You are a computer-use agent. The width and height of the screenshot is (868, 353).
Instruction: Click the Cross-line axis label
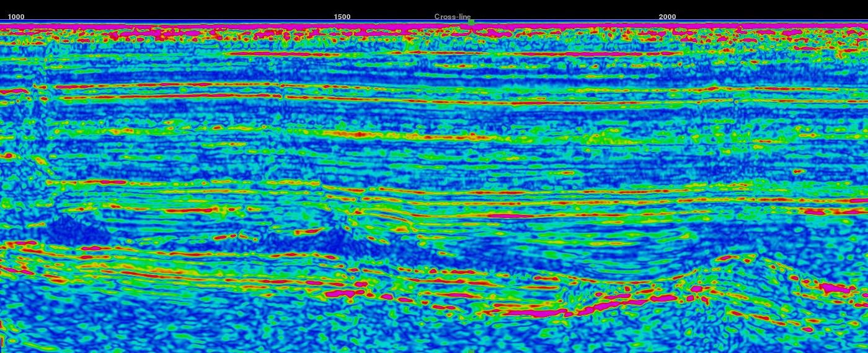(x=453, y=17)
